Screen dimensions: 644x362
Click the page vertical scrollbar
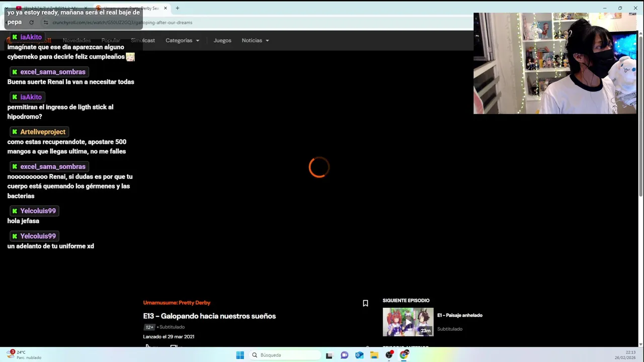(x=640, y=116)
